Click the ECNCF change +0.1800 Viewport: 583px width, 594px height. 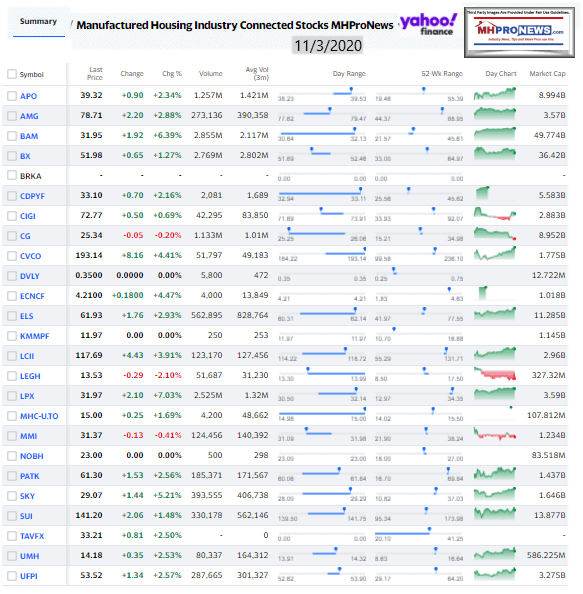128,295
